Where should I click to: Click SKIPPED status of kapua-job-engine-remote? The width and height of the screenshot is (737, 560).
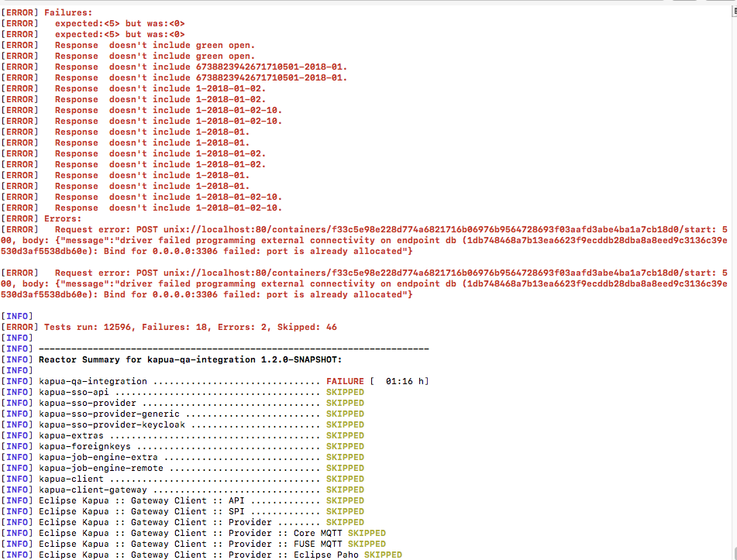tap(345, 468)
